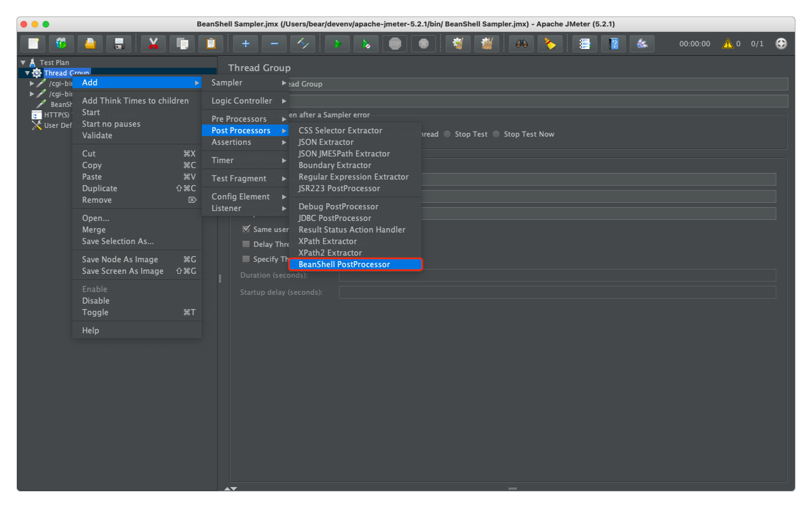Click the New test plan toolbar icon
Screen dimensions: 812x508
[33, 44]
